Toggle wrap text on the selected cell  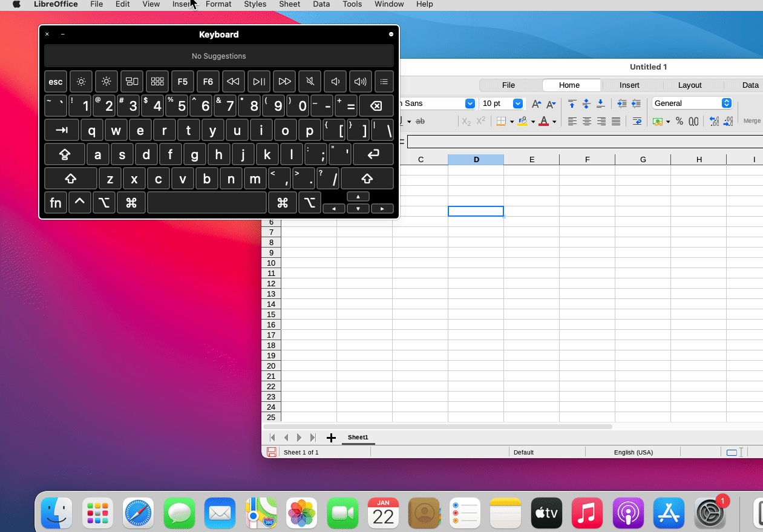[x=637, y=121]
